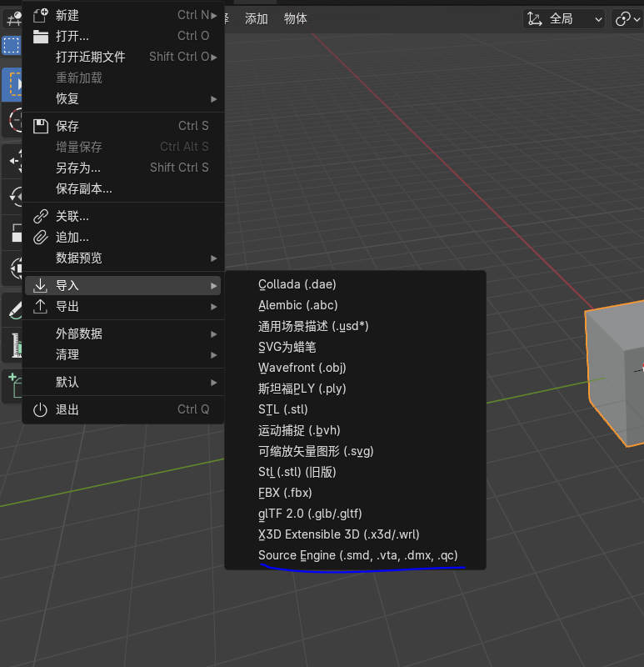Choose 运动捕捉 (.bvh) import
Screen dimensions: 644x667
[x=356, y=430]
